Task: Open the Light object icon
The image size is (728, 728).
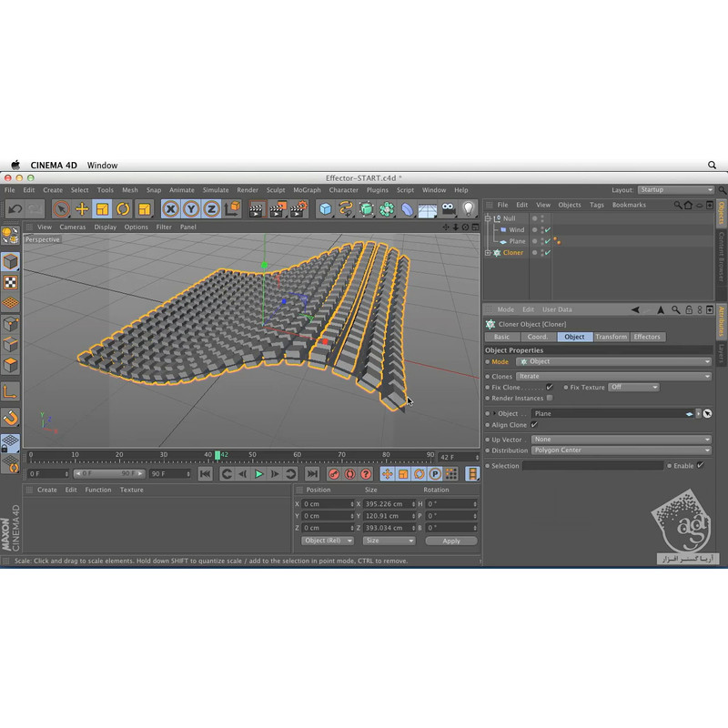Action: coord(469,209)
